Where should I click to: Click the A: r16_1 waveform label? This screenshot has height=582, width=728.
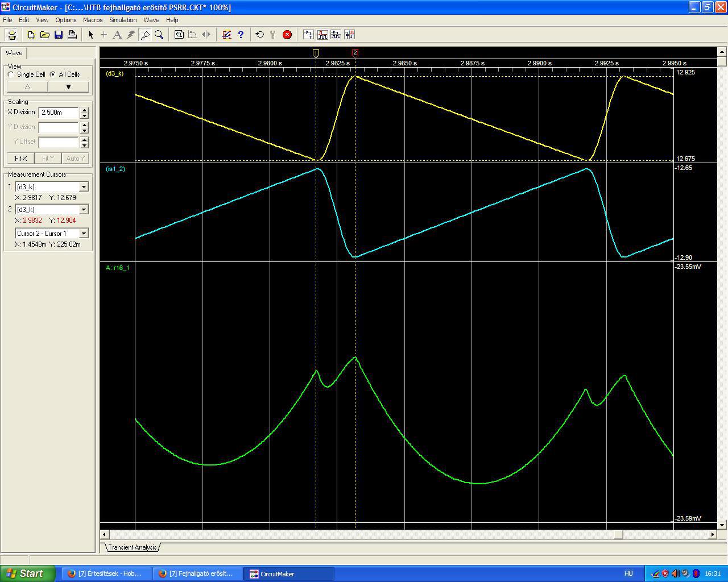[117, 268]
